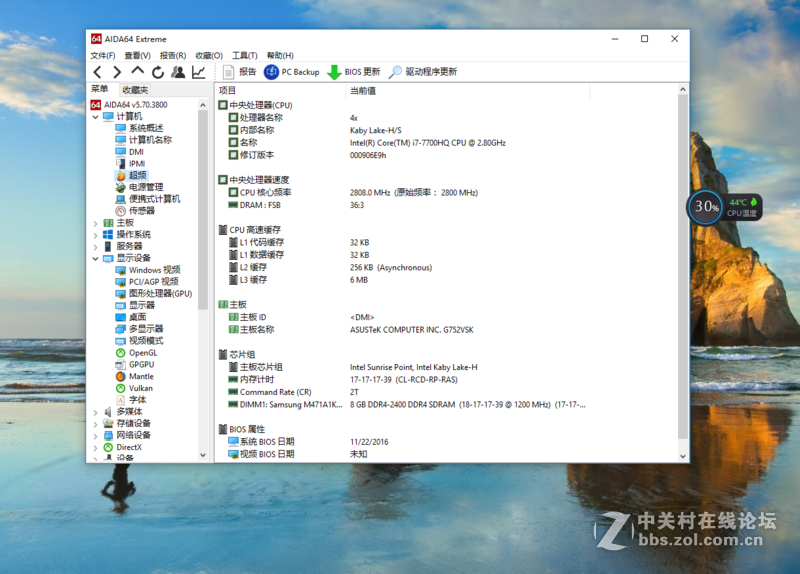Switch to the 收藏夹 favorites tab
The image size is (800, 574).
[135, 90]
